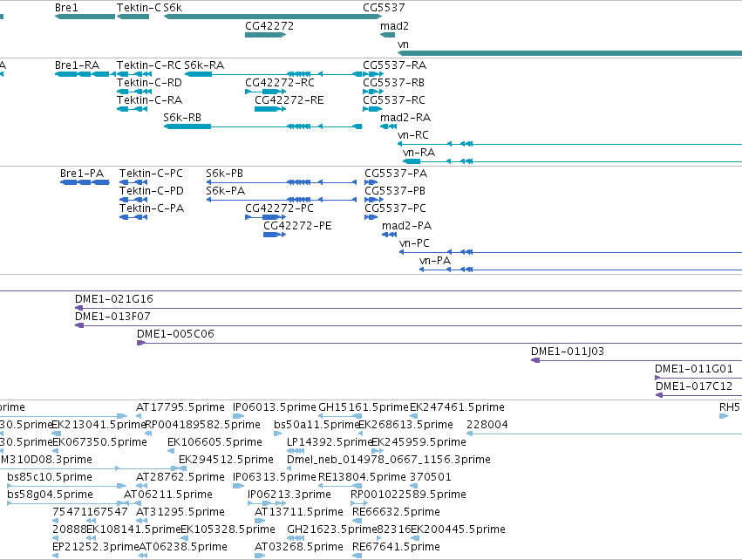Select BAC clone DME1-017C12
742x560 pixels.
coord(699,396)
